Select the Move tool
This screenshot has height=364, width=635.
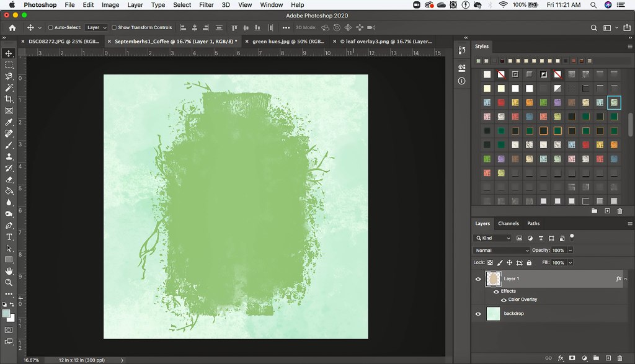click(9, 53)
